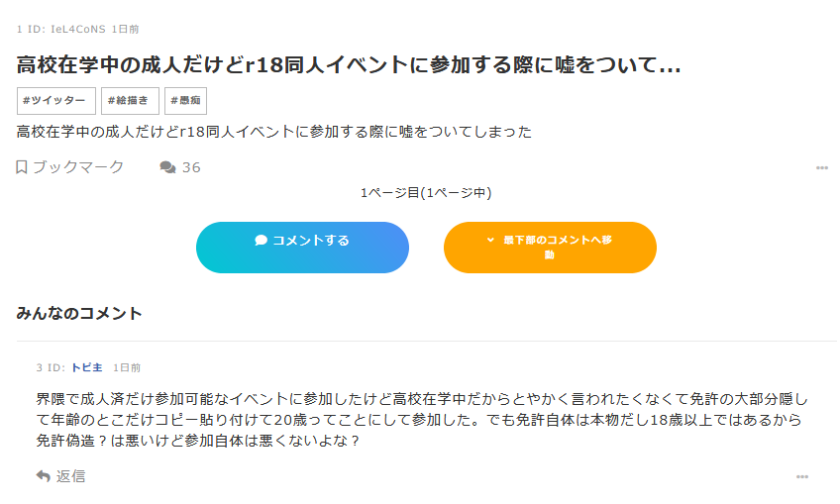The width and height of the screenshot is (840, 504).
Task: Click the 1ページ目(1ページ中) page indicator
Action: (426, 192)
